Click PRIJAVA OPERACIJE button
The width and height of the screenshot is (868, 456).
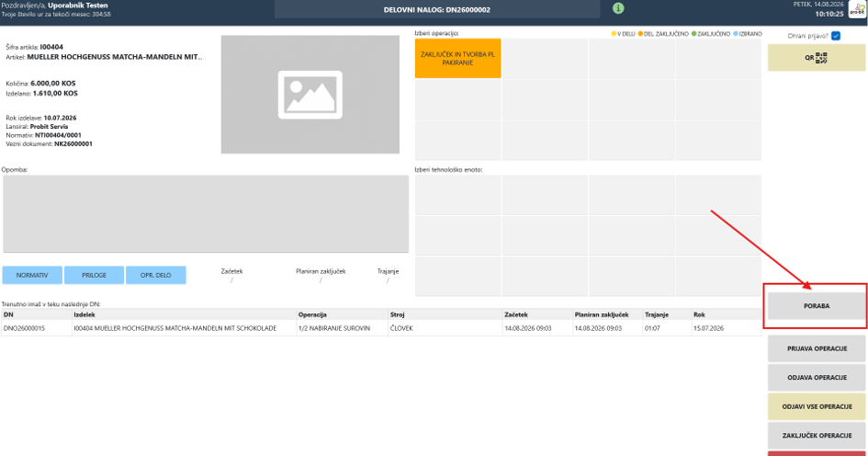coord(817,348)
